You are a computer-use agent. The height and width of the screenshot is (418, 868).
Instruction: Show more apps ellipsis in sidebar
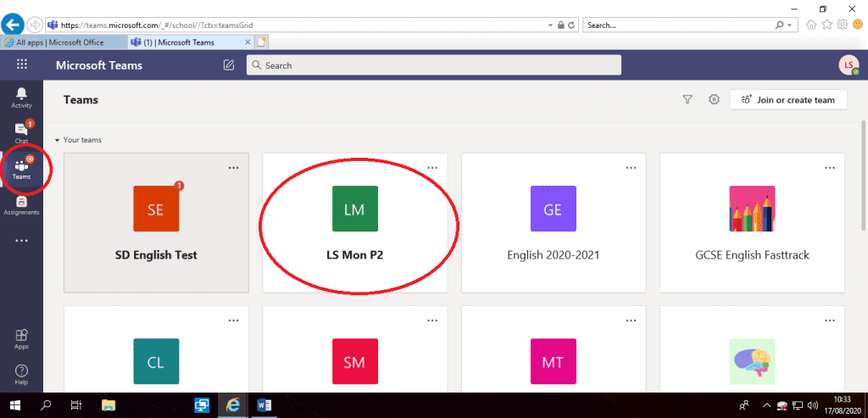[x=21, y=241]
